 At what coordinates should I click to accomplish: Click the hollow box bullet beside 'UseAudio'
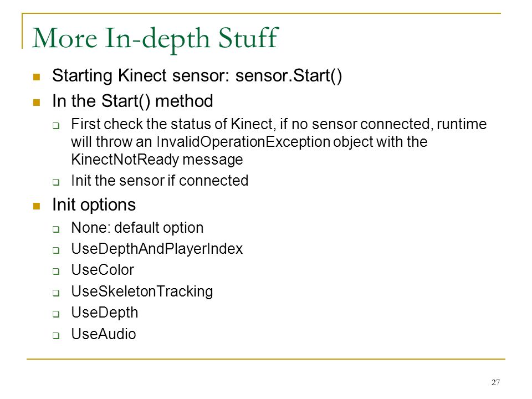point(56,336)
